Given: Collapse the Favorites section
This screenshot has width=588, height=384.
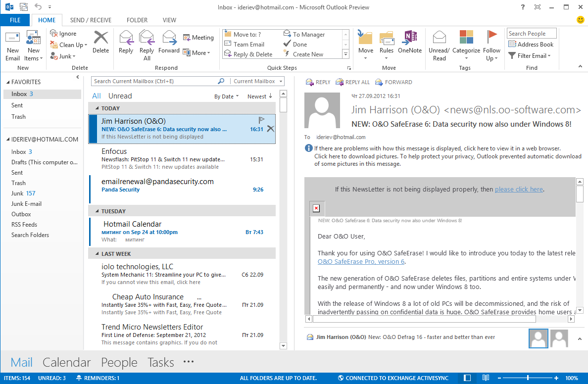Looking at the screenshot, I should coord(8,82).
